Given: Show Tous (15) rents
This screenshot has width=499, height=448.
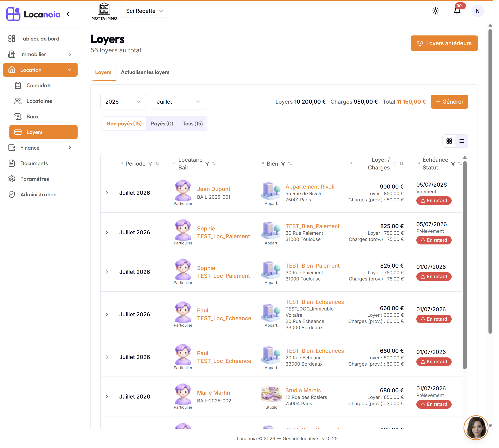Looking at the screenshot, I should tap(193, 123).
